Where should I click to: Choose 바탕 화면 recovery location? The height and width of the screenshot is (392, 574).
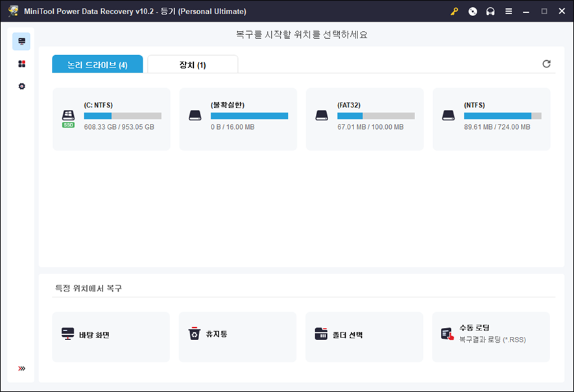click(x=111, y=337)
